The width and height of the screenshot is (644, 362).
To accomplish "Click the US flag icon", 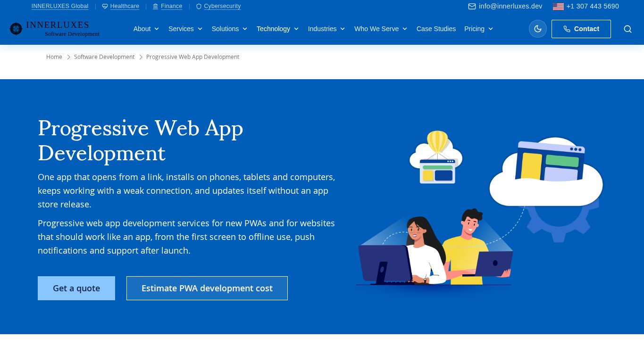I will click(x=558, y=7).
